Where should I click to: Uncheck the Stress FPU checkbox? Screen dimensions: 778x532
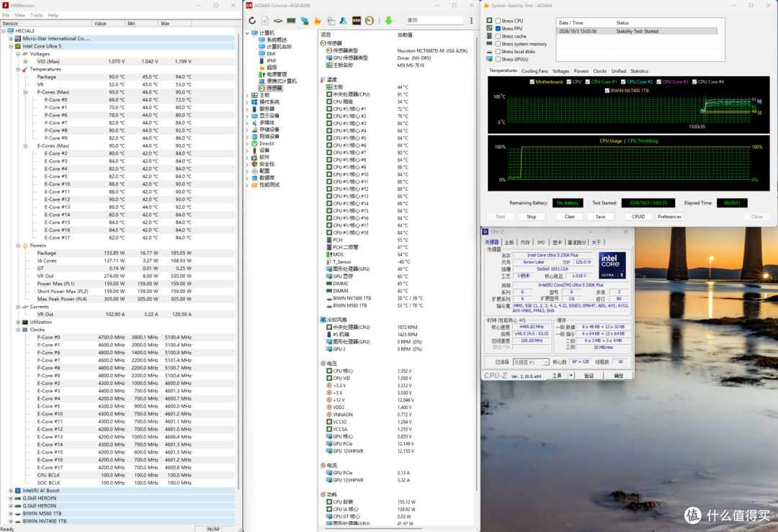pyautogui.click(x=498, y=29)
